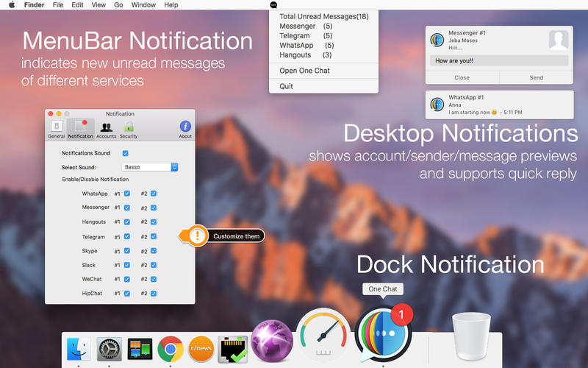Screen dimensions: 588x368
Task: Click the sender avatar in Messenger notification
Action: [559, 40]
